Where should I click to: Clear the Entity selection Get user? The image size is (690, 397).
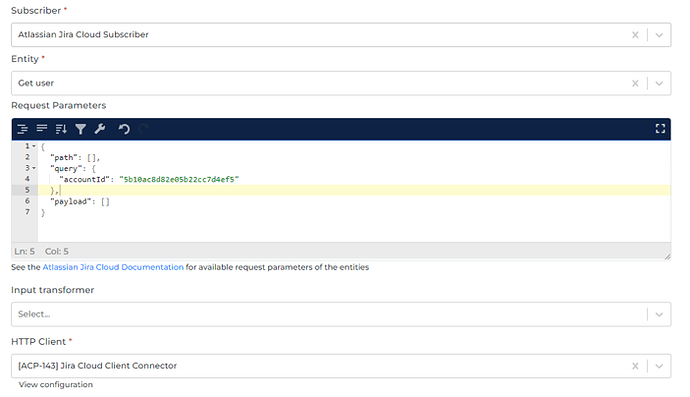tap(635, 83)
